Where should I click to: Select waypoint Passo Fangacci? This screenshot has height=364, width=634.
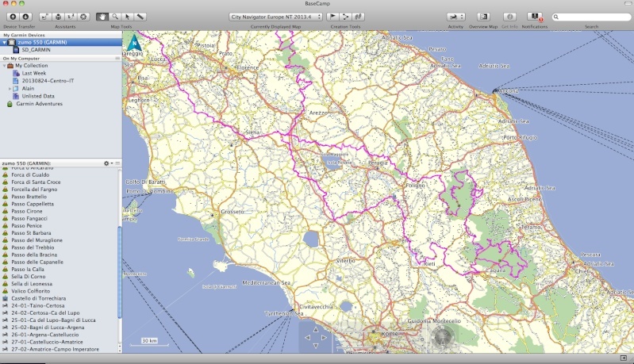pyautogui.click(x=29, y=219)
